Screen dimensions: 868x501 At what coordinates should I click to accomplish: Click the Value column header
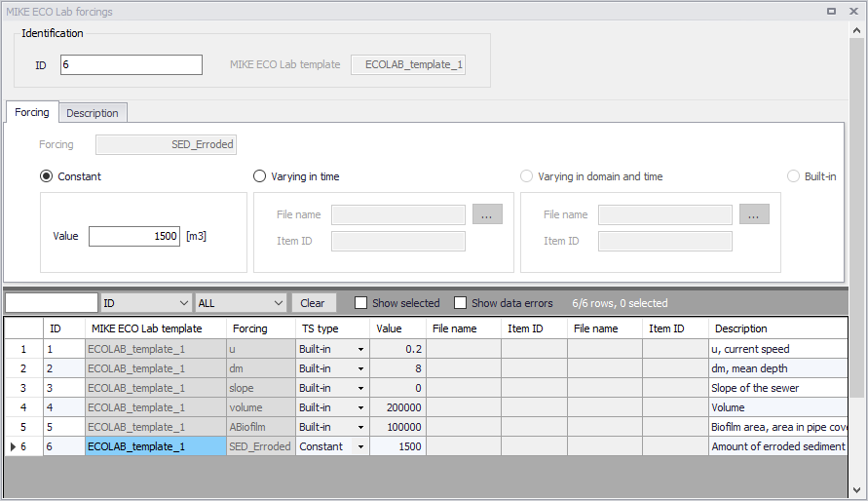tap(397, 328)
